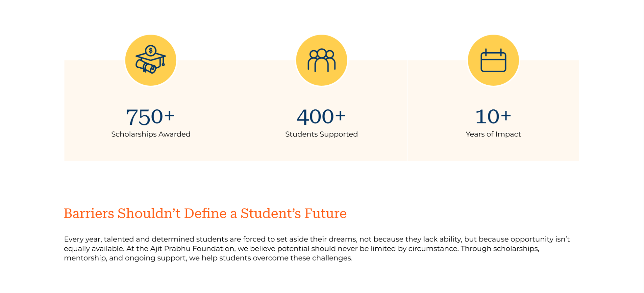Click the graduation cap scholarship icon
Screen dimensions: 644x293
[x=151, y=59]
